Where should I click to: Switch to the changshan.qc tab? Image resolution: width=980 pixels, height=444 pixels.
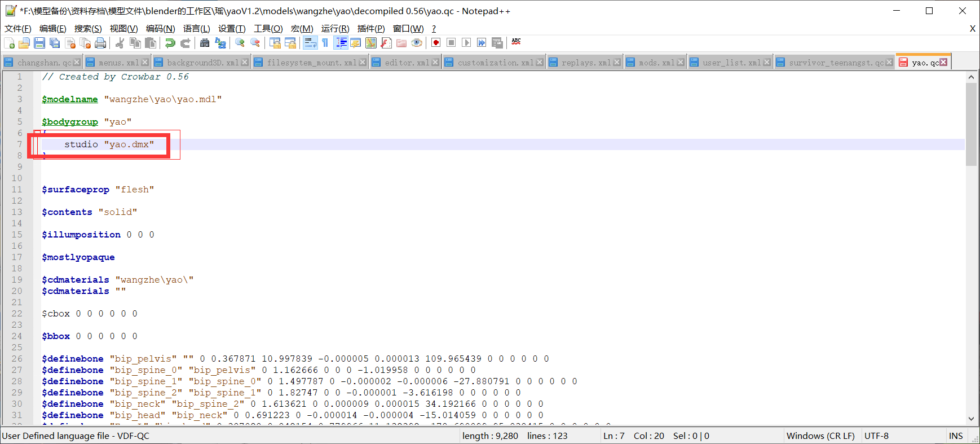point(44,63)
